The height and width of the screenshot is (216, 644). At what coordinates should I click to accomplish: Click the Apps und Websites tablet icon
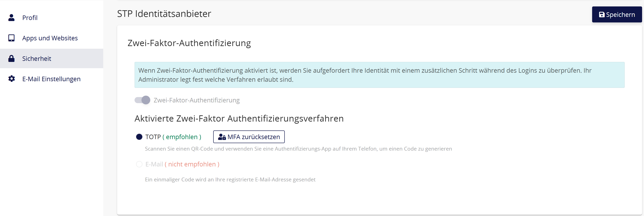point(11,38)
